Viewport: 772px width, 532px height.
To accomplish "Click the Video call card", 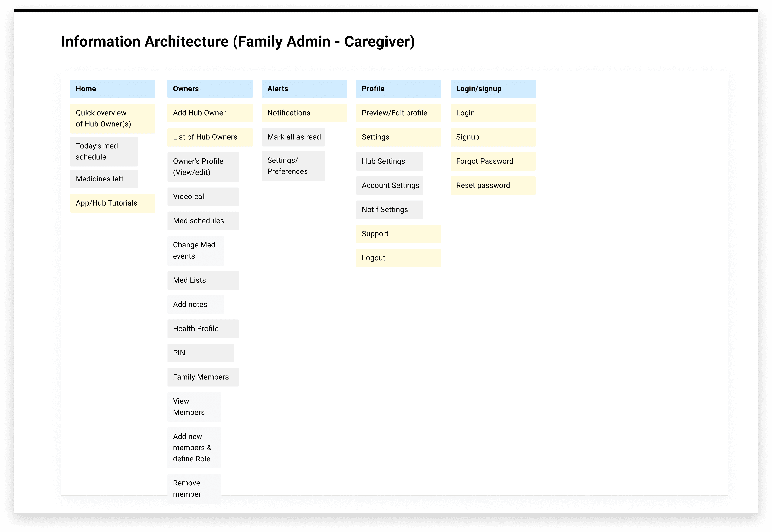I will tap(203, 197).
